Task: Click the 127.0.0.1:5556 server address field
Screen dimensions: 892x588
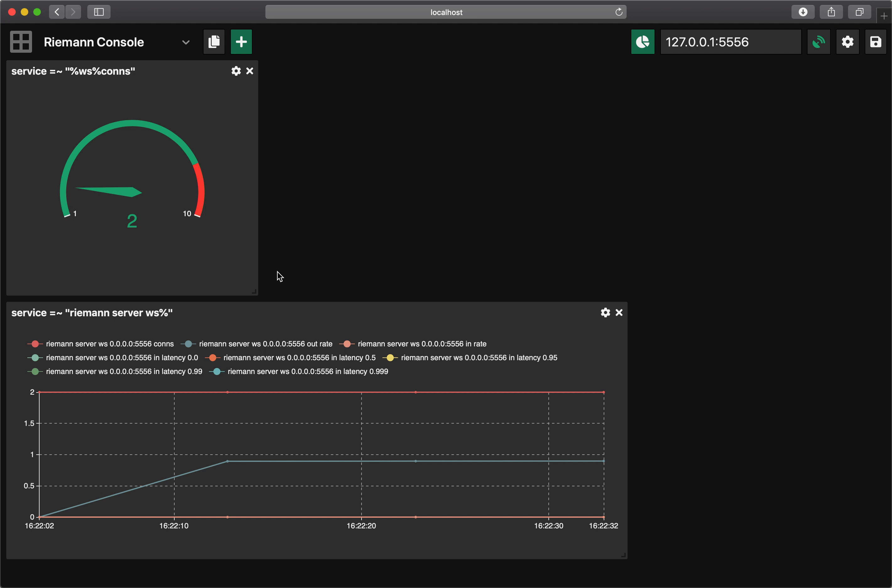Action: [x=730, y=42]
